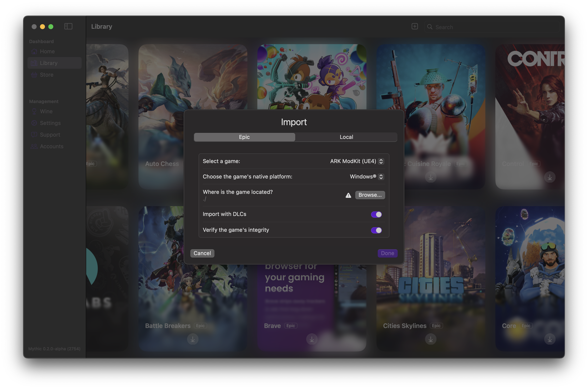Image resolution: width=588 pixels, height=389 pixels.
Task: Click the yellow minimize window button
Action: point(42,26)
